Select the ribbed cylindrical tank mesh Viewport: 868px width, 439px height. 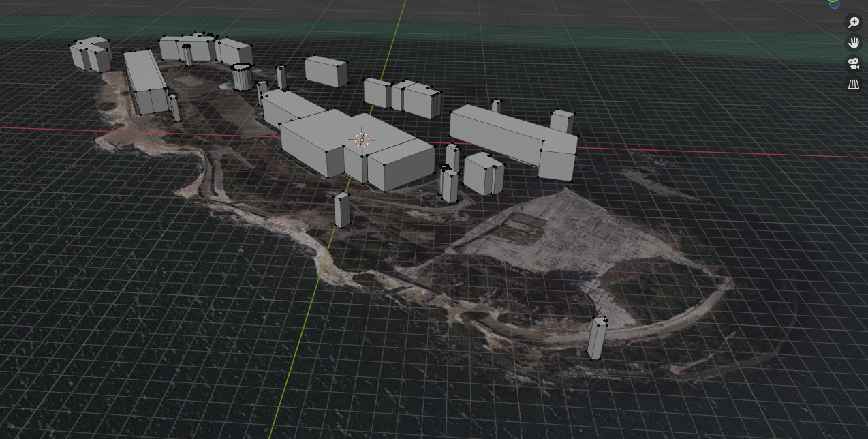pyautogui.click(x=242, y=78)
